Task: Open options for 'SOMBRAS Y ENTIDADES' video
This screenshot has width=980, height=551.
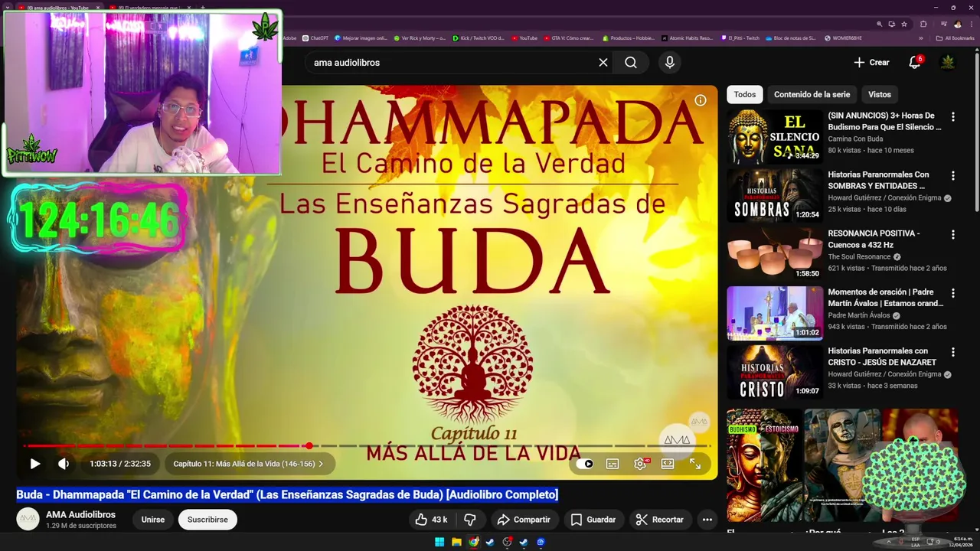Action: tap(953, 176)
